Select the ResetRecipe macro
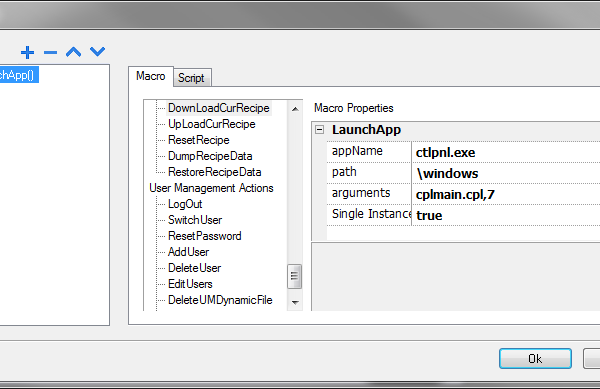 199,140
